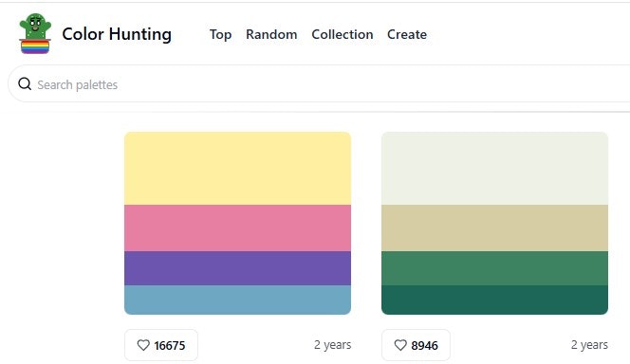
Task: Select the dark teal green swatch
Action: coord(494,300)
